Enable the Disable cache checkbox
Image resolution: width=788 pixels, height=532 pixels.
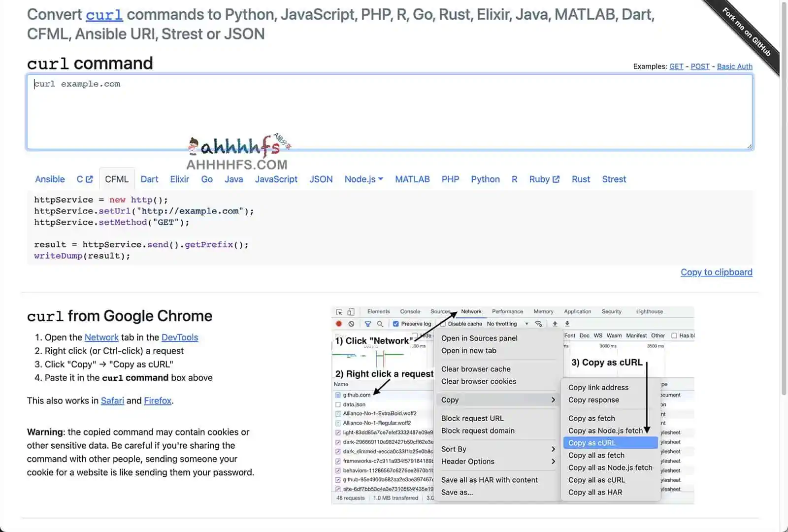coord(443,324)
